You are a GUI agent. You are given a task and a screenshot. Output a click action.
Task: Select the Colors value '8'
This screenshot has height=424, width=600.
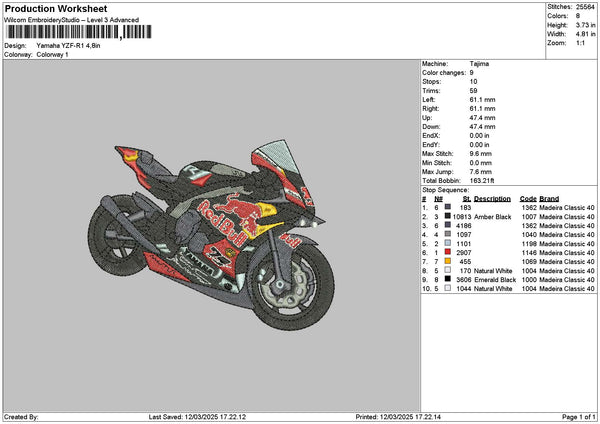tap(578, 16)
